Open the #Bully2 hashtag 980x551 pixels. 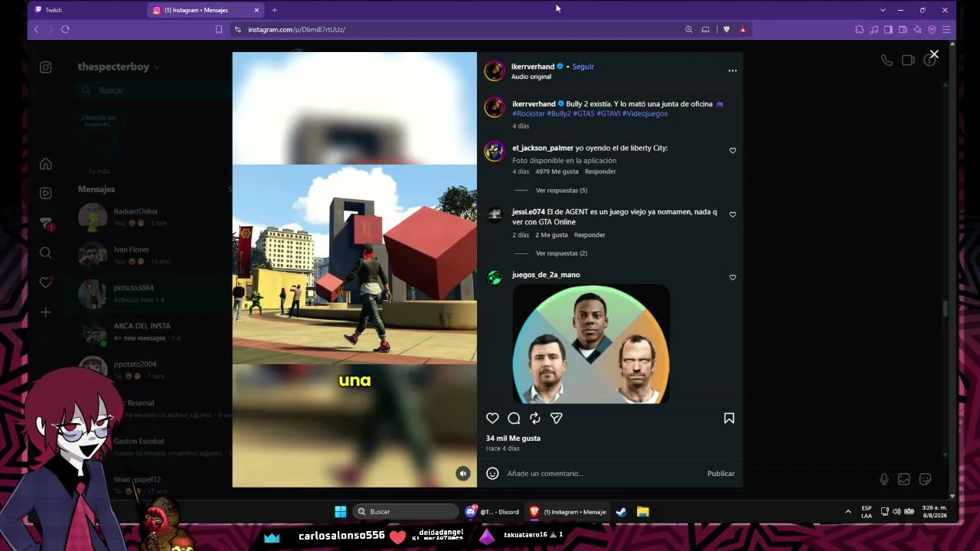pyautogui.click(x=559, y=113)
